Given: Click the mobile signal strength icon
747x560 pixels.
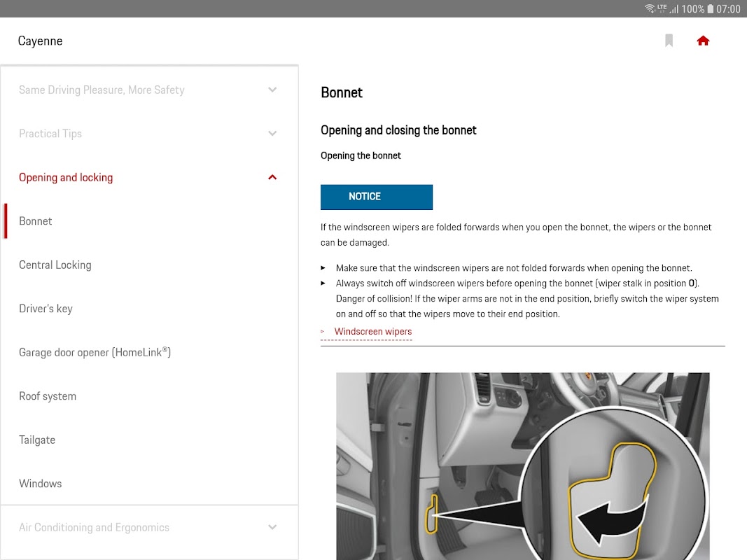Looking at the screenshot, I should pyautogui.click(x=673, y=8).
